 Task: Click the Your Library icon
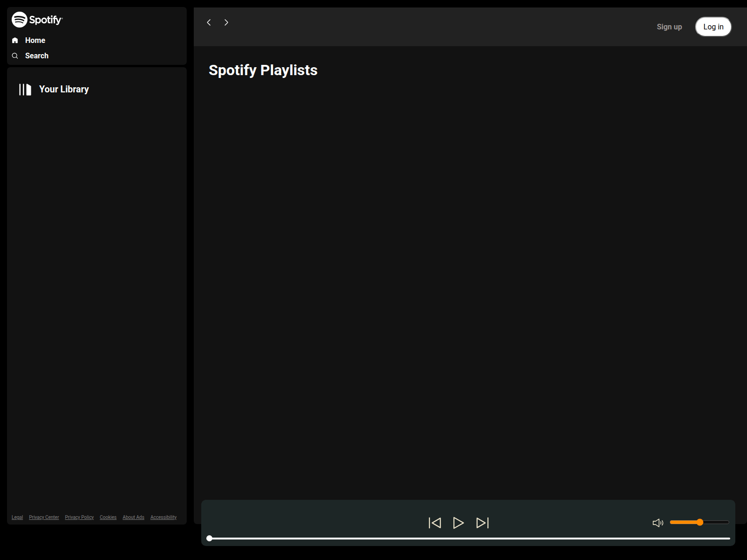point(25,90)
